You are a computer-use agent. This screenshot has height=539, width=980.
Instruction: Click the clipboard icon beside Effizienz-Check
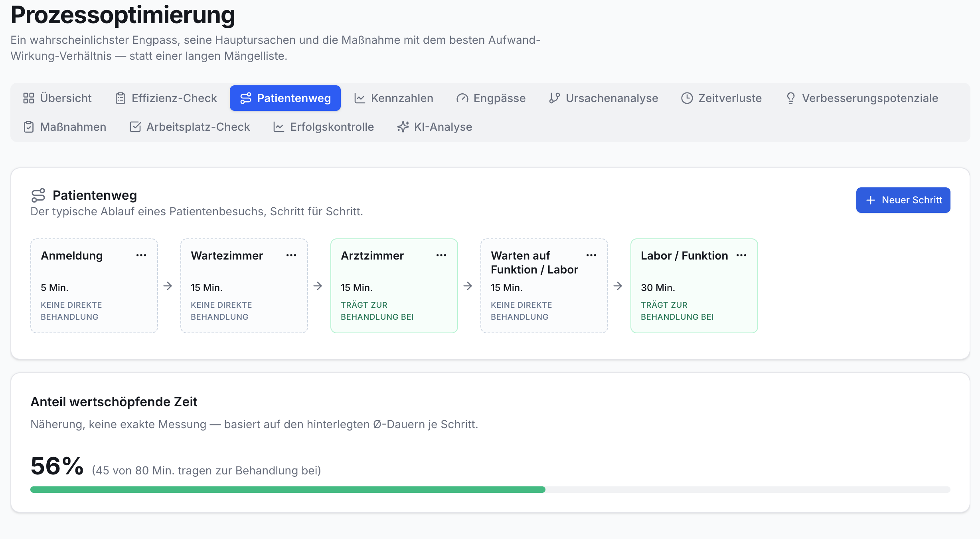pyautogui.click(x=121, y=98)
